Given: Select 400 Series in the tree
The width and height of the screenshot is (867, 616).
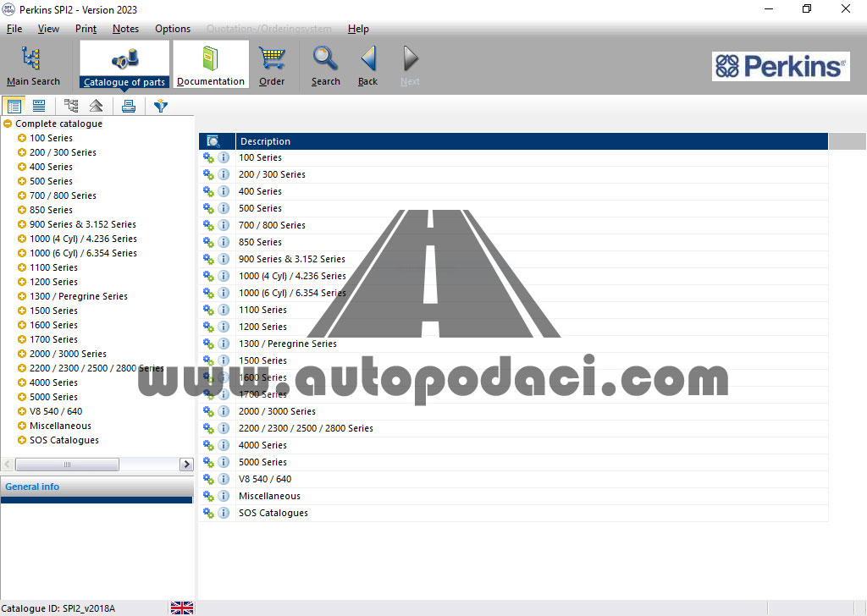Looking at the screenshot, I should (51, 167).
